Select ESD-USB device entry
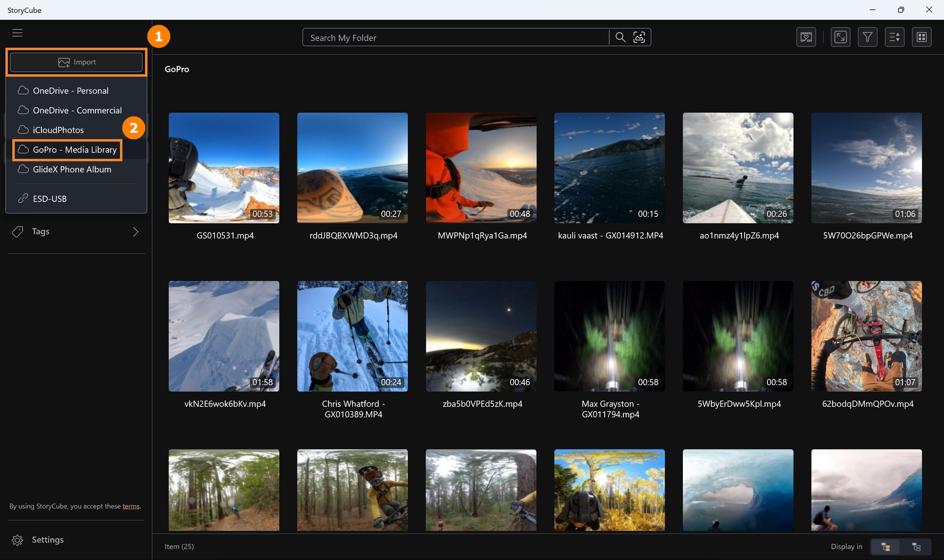Viewport: 944px width, 560px height. tap(49, 199)
